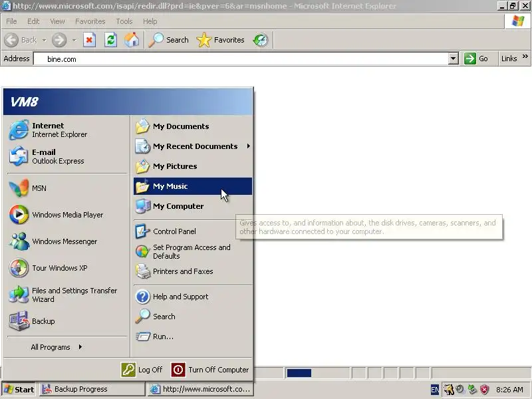532x399 pixels.
Task: Open Control Panel
Action: 193,231
